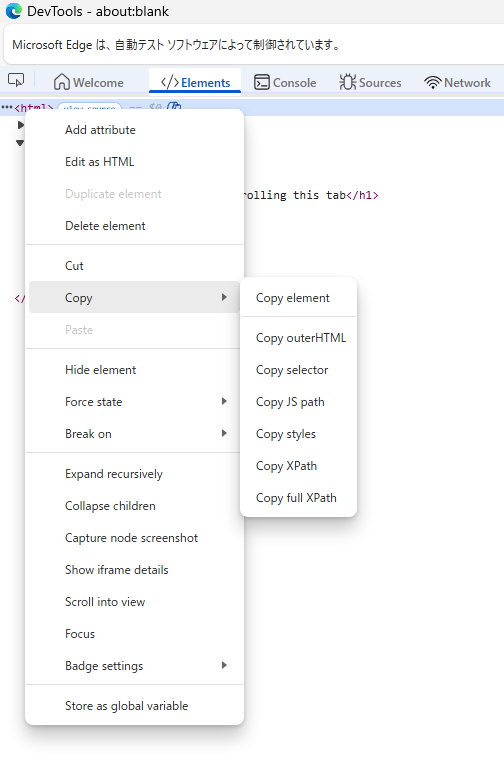This screenshot has height=771, width=504.
Task: Click the Network wifi icon
Action: click(x=433, y=83)
